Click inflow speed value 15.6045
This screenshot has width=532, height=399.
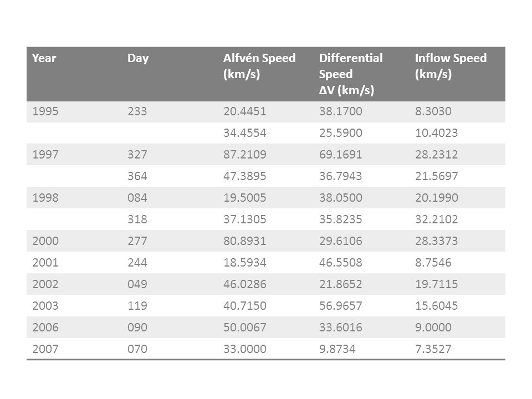437,306
